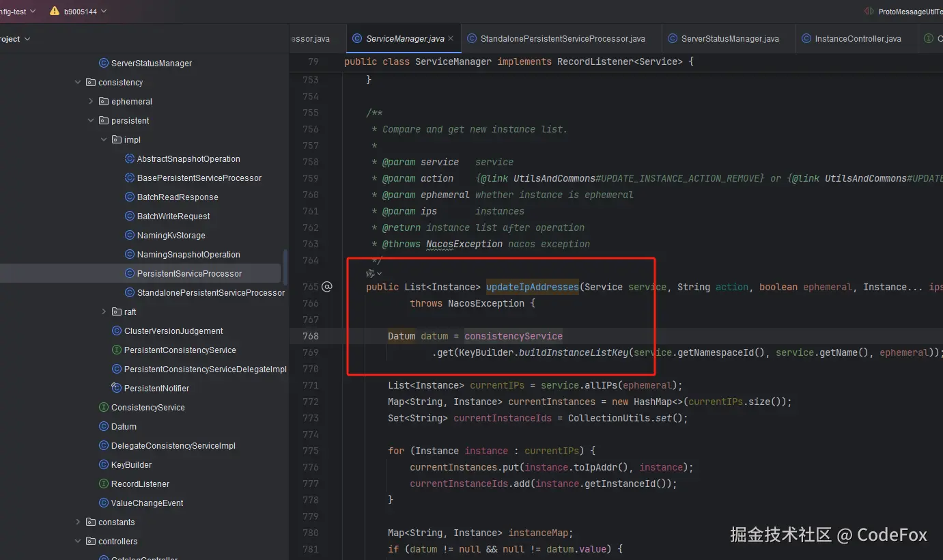Screen dimensions: 943x560
Task: Expand the constants package folder
Action: pos(78,522)
